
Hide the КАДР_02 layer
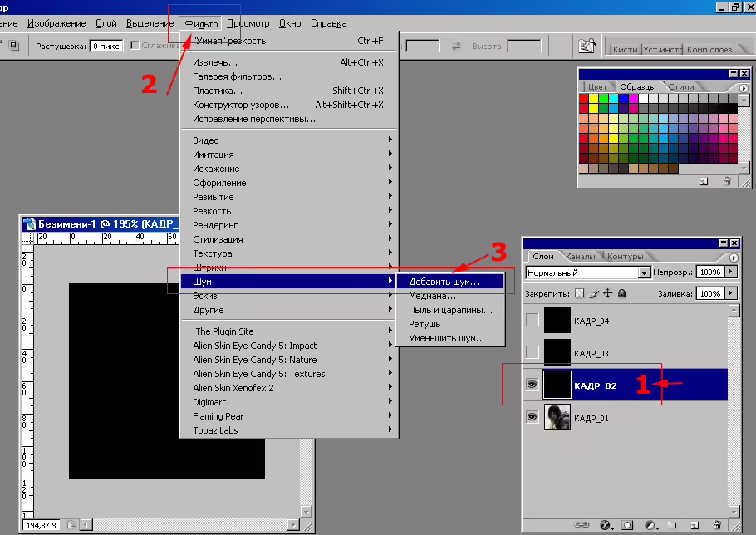[532, 384]
